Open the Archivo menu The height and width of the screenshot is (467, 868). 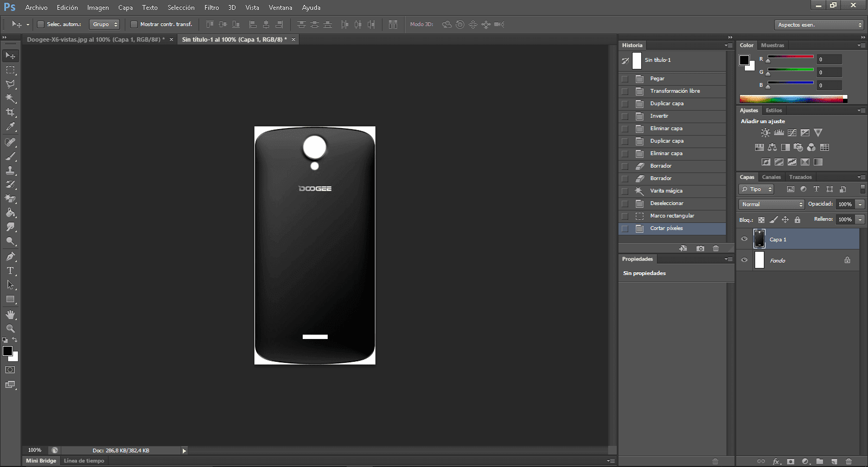point(36,8)
